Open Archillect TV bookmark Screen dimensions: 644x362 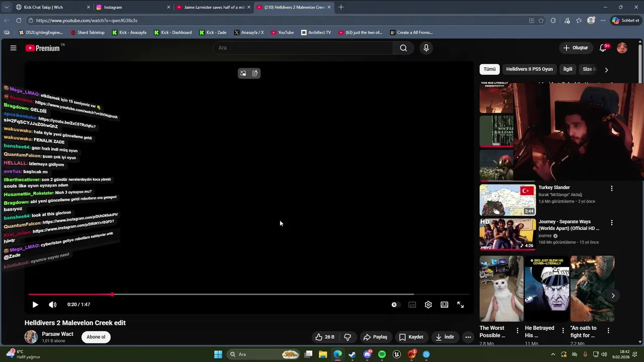[316, 33]
